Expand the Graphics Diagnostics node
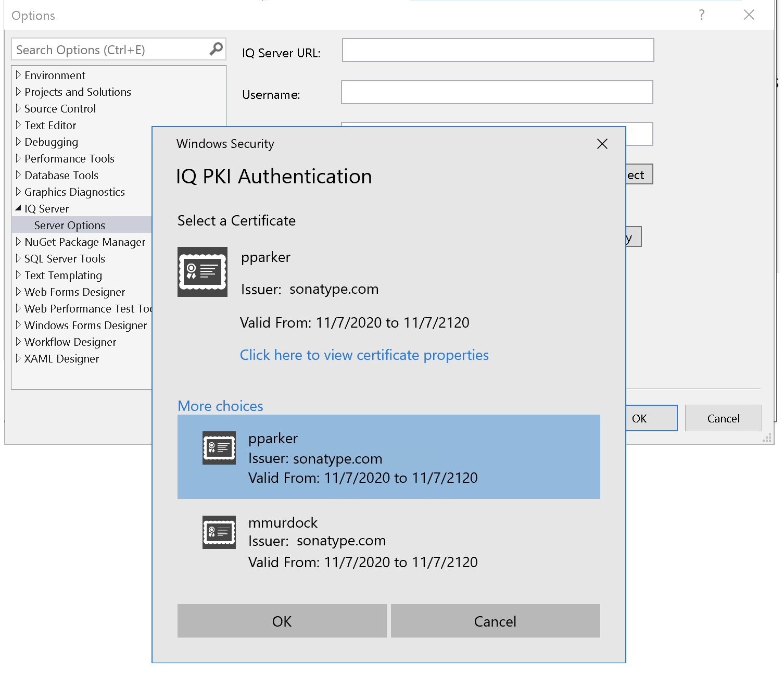Screen dimensions: 784x674 coord(18,192)
